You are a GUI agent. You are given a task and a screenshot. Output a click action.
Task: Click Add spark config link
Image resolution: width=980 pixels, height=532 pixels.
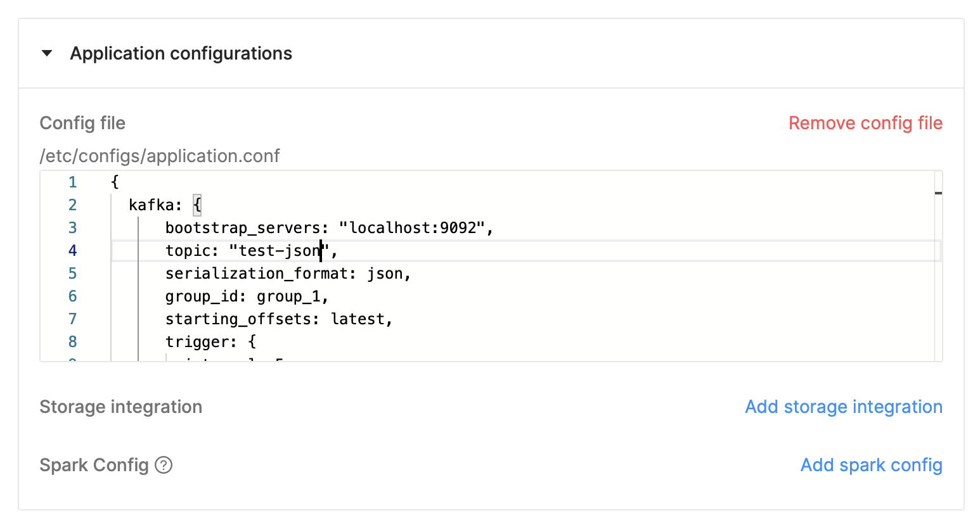click(x=871, y=465)
